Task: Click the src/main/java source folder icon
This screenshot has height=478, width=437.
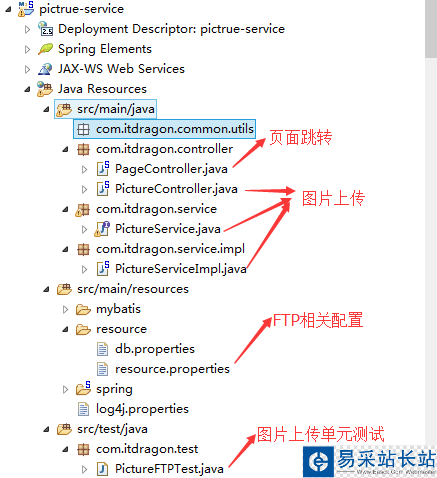Action: tap(64, 109)
